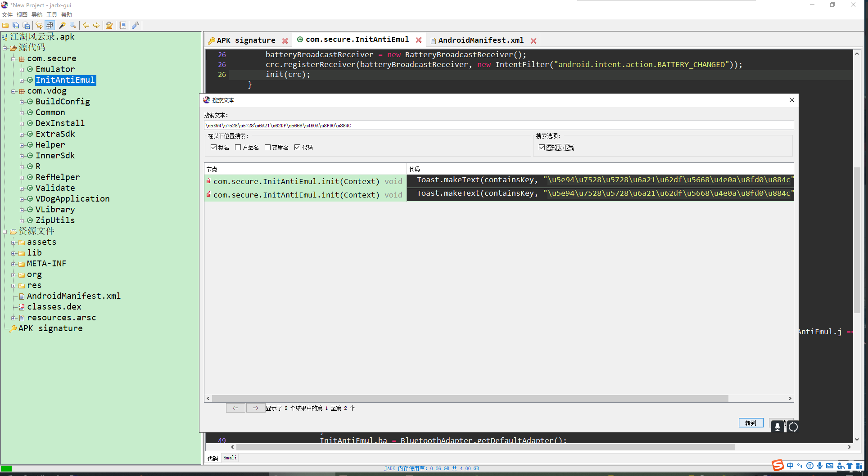Toggle the 方法名 (method name) checkbox
The height and width of the screenshot is (476, 868).
pyautogui.click(x=238, y=148)
